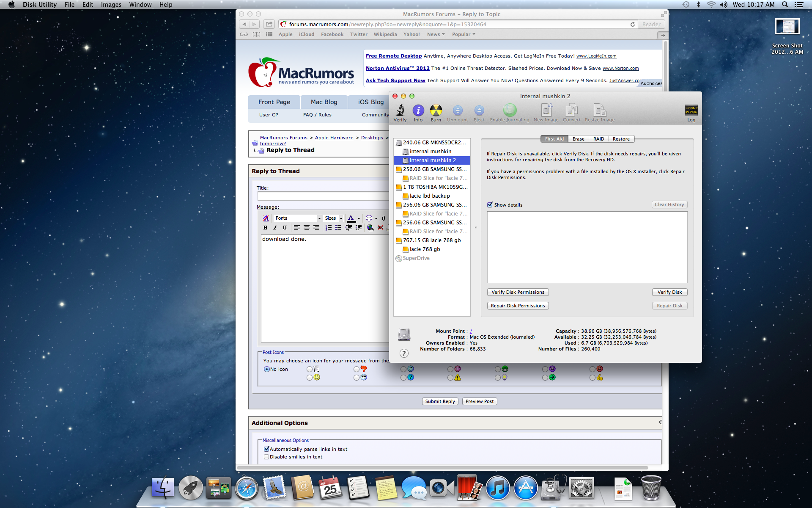This screenshot has height=508, width=812.
Task: Click the Disk Utility help question mark button
Action: click(x=404, y=353)
